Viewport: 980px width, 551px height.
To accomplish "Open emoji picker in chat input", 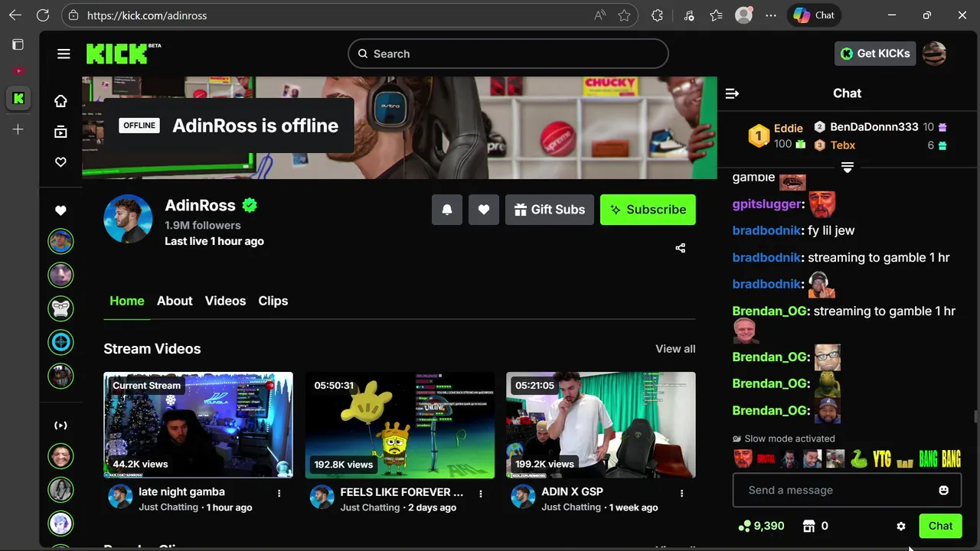I will [x=943, y=491].
